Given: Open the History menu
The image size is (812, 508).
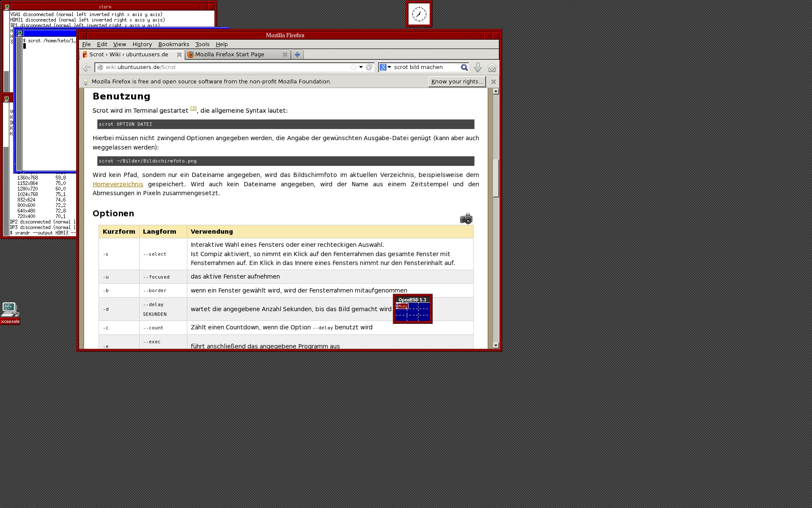Looking at the screenshot, I should pyautogui.click(x=142, y=44).
